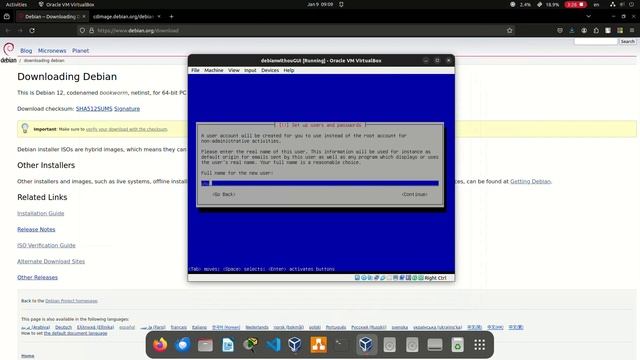The height and width of the screenshot is (360, 640).
Task: Bookmark this page with star icon
Action: pos(509,30)
